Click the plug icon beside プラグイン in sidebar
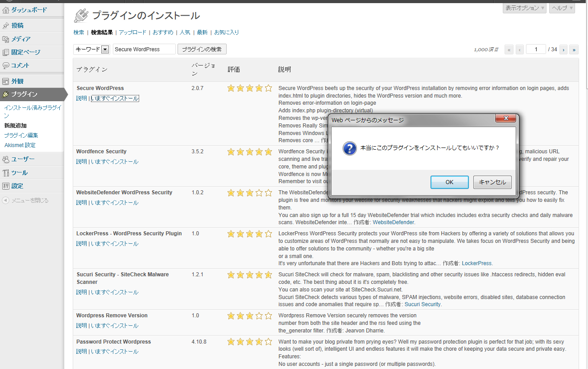588x369 pixels. click(x=6, y=94)
